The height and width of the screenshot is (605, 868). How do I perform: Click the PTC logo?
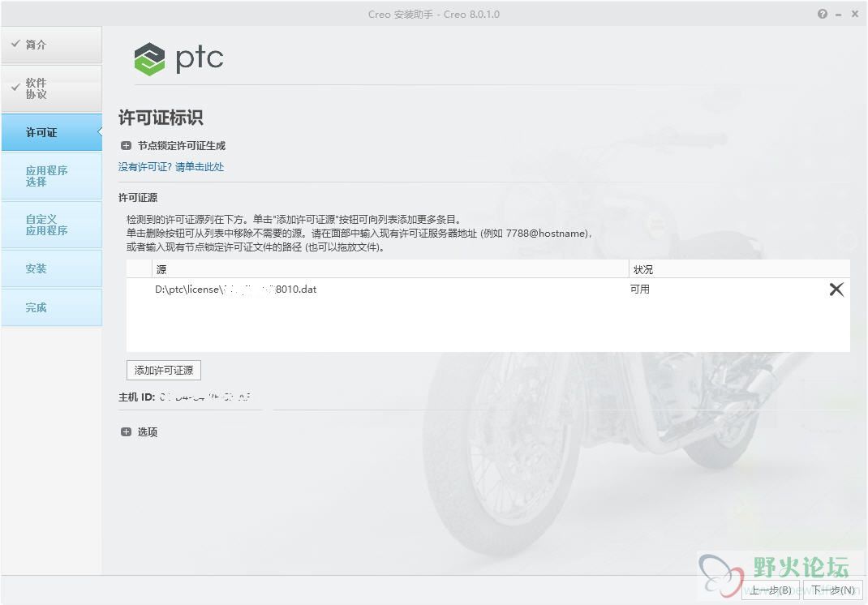coord(178,58)
